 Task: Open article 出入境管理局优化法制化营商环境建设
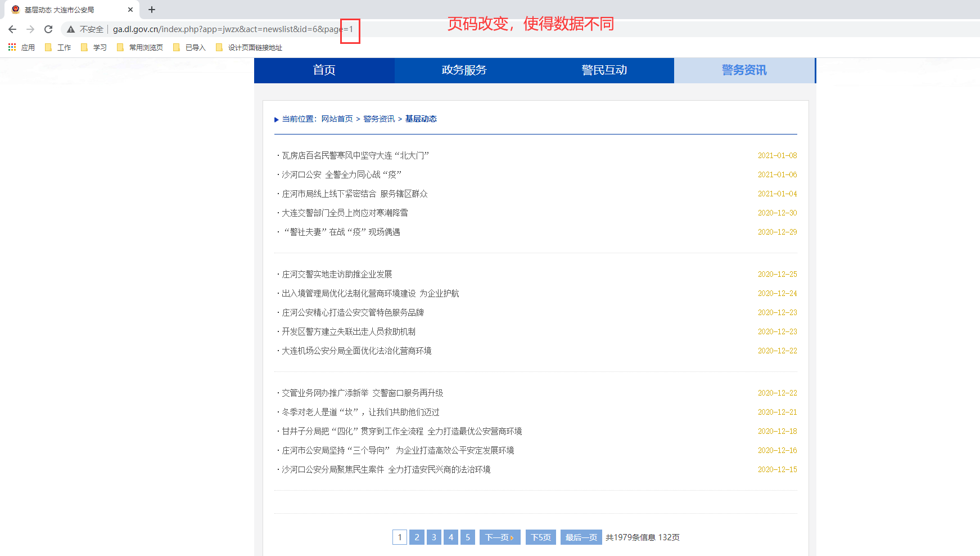click(370, 293)
